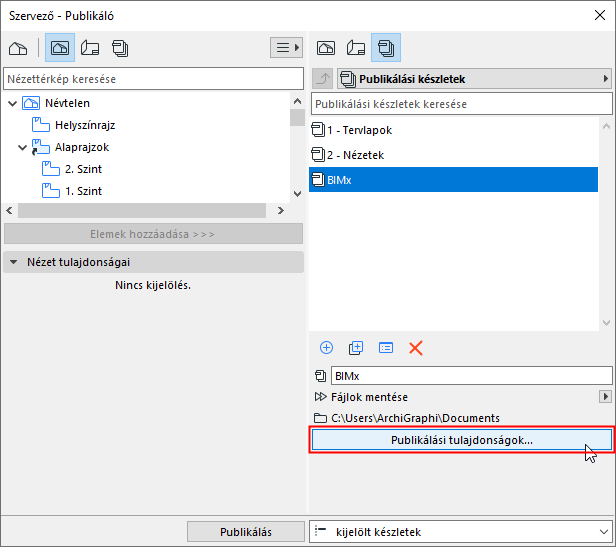This screenshot has width=616, height=547.
Task: Open Project Map icon in left panel
Action: coord(18,48)
